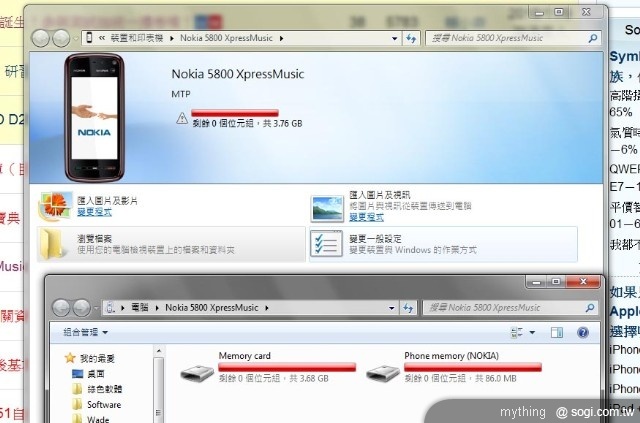Toggle the preview pane icon
Viewport: 640px width, 423px height.
pyautogui.click(x=557, y=332)
